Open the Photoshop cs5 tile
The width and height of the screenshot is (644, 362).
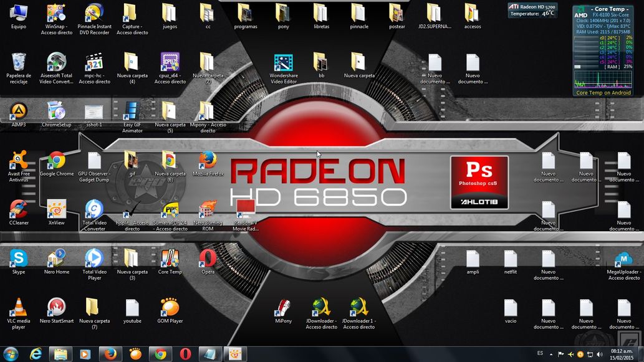(479, 183)
